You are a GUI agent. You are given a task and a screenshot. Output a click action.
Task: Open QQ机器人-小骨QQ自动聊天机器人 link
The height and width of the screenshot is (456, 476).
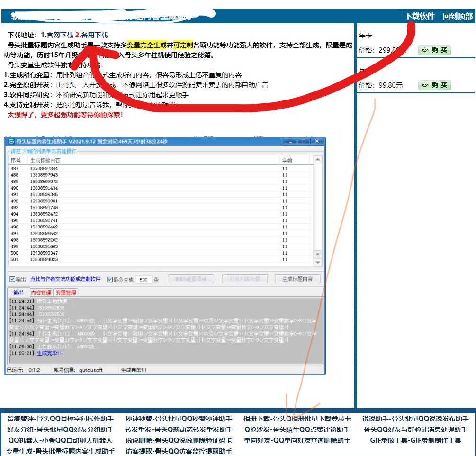coord(61,440)
